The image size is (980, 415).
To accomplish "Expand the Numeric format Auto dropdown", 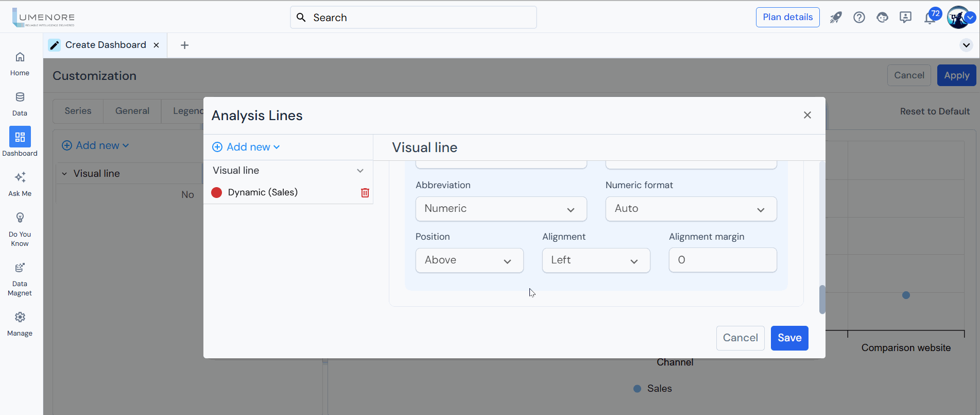I will 691,209.
